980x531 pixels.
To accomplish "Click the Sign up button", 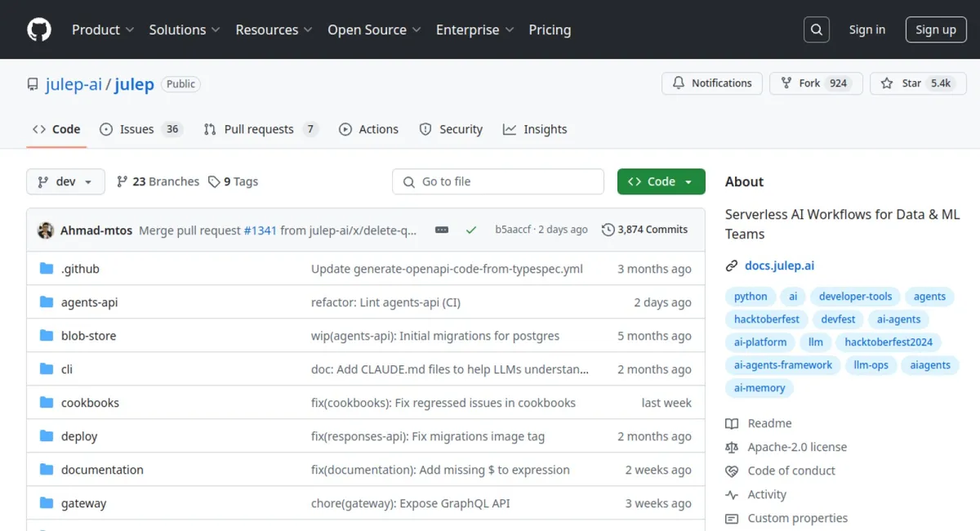I will [x=936, y=29].
